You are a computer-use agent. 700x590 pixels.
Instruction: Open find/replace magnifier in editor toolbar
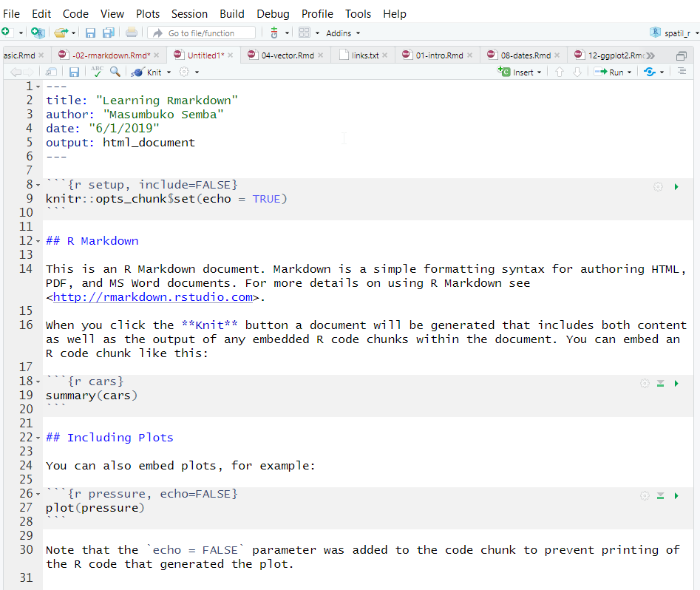pos(115,72)
